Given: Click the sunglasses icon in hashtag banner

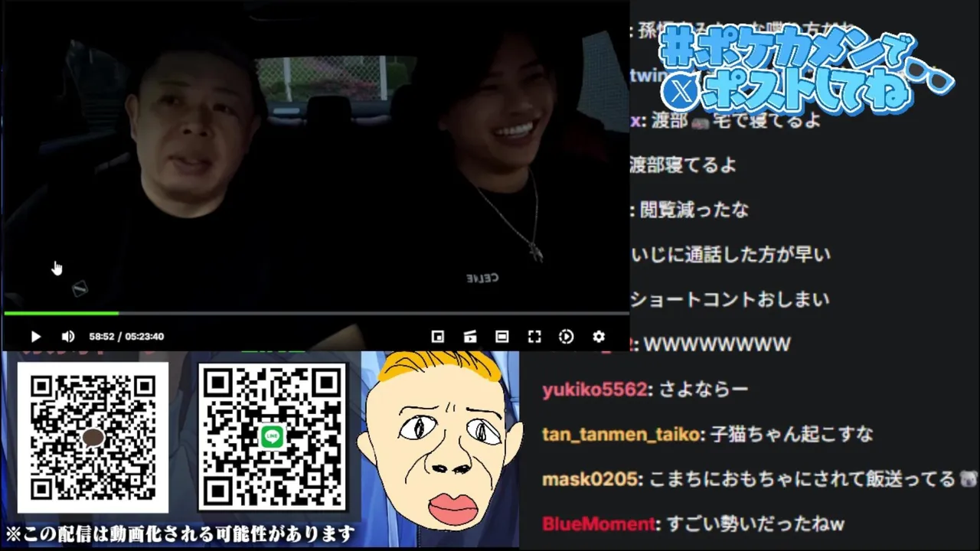Looking at the screenshot, I should click(x=929, y=75).
